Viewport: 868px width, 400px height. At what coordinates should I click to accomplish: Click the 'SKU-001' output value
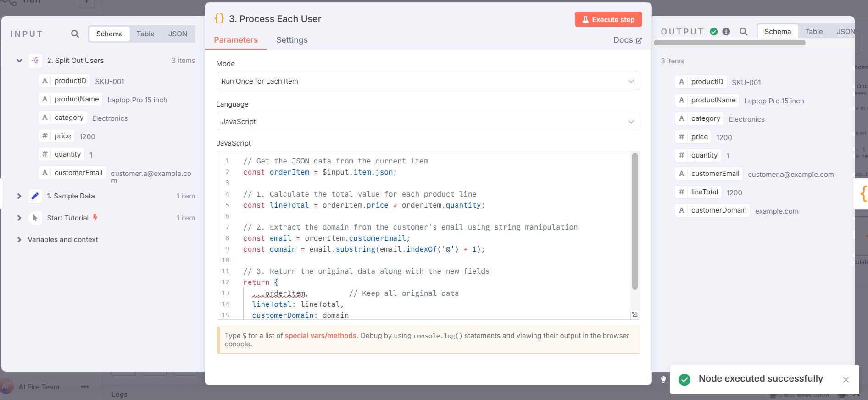point(746,83)
